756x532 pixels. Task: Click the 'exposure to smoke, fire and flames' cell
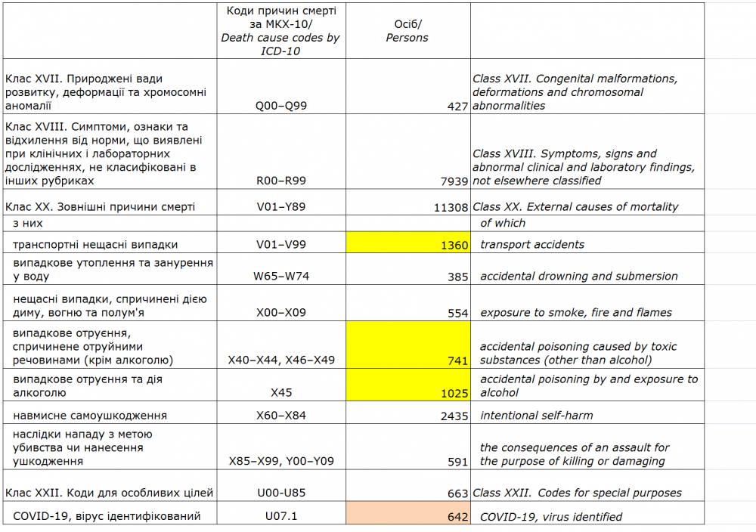tap(575, 312)
